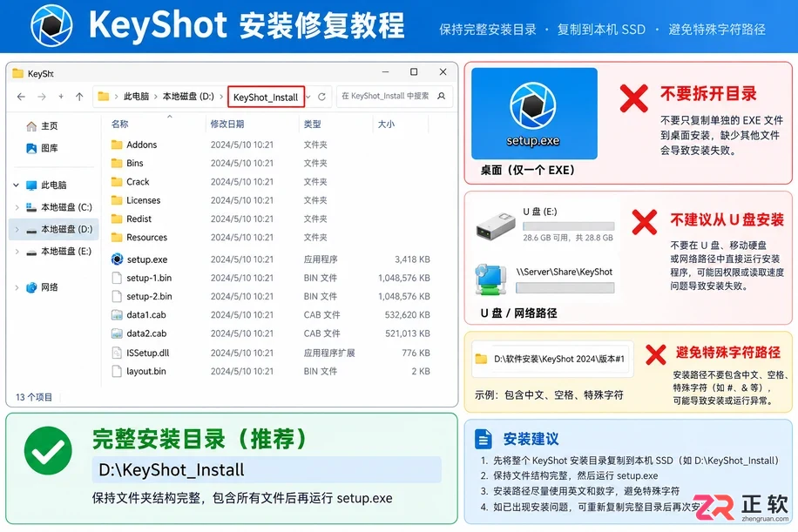Screen dimensions: 798x532
Task: Click the D:\KeyShot_Install path field
Action: tap(267, 470)
